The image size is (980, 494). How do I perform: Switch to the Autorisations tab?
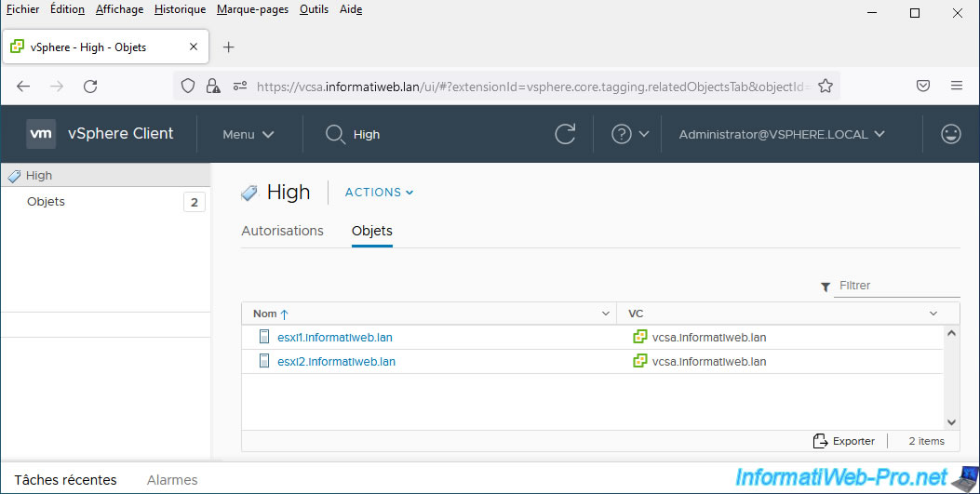283,231
